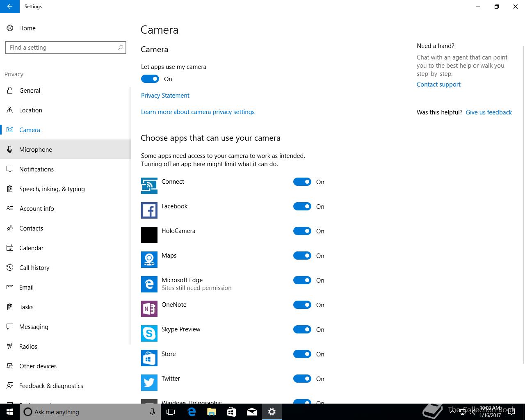The height and width of the screenshot is (420, 525).
Task: Click the Calendar icon in sidebar
Action: coord(10,248)
